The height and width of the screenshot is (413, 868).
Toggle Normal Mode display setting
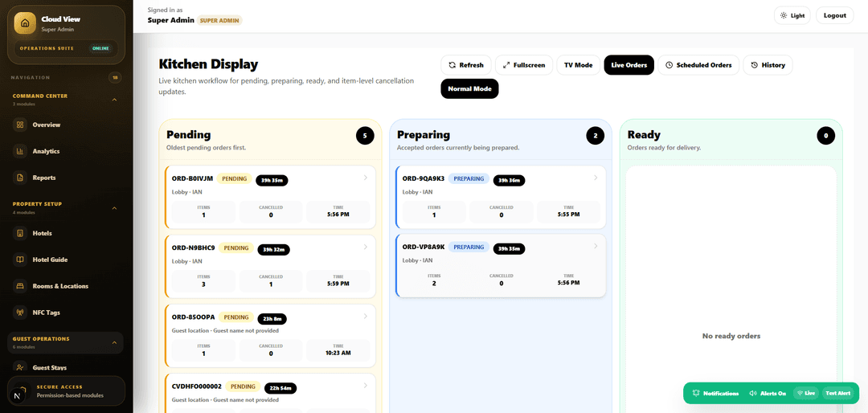(469, 88)
